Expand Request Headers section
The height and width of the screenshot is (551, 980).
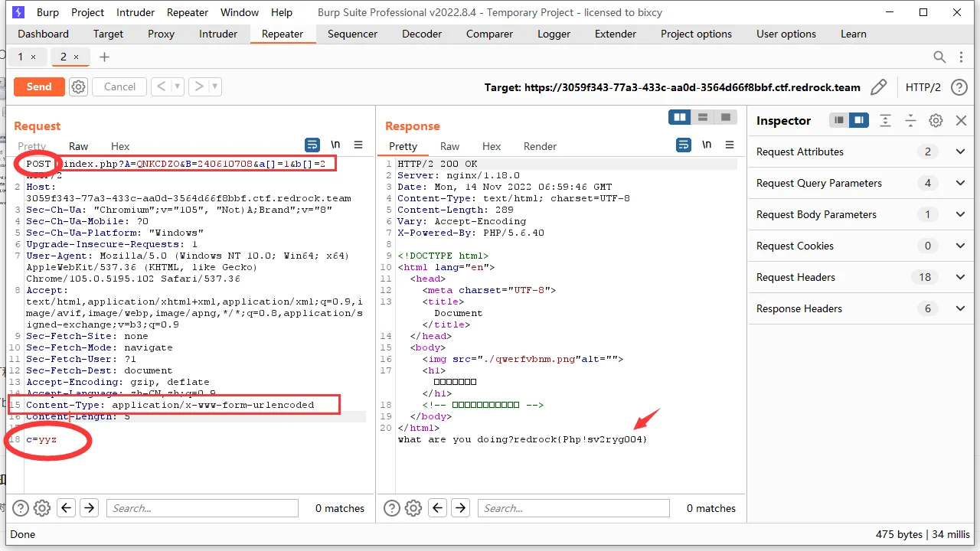[960, 277]
